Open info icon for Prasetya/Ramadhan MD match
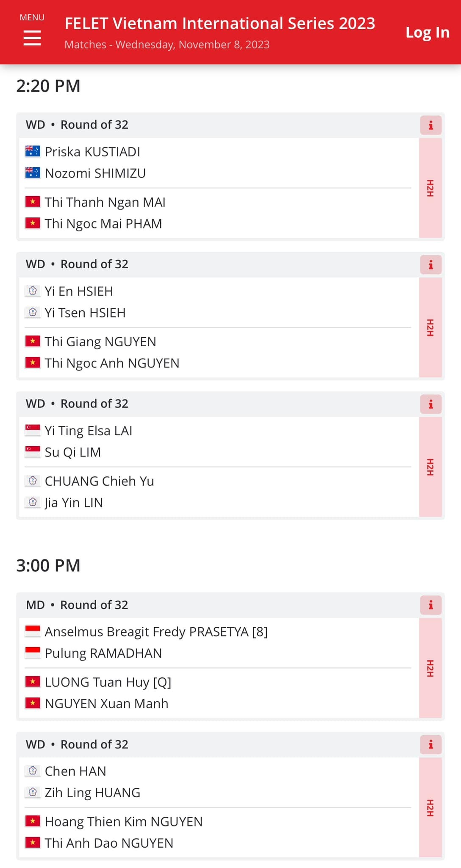 pos(430,605)
